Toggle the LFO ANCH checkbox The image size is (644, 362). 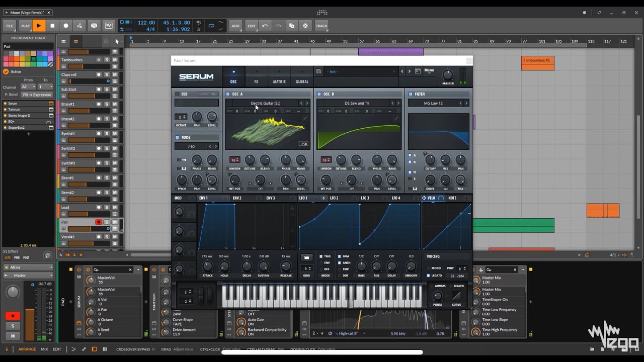pyautogui.click(x=340, y=262)
